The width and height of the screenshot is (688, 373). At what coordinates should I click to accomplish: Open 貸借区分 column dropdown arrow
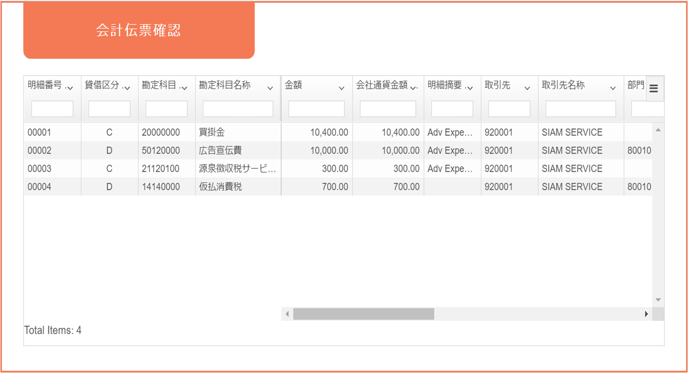(x=127, y=88)
